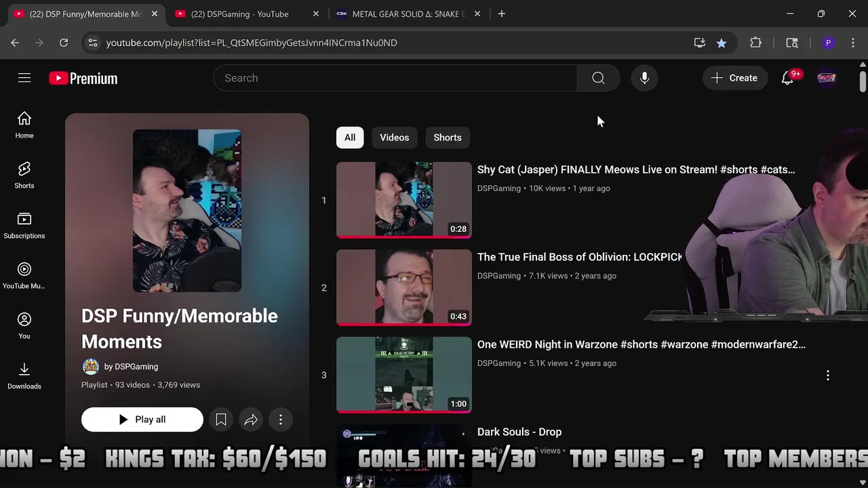Open the DSPGaming channel link under playlist title
Image resolution: width=868 pixels, height=488 pixels.
131,367
